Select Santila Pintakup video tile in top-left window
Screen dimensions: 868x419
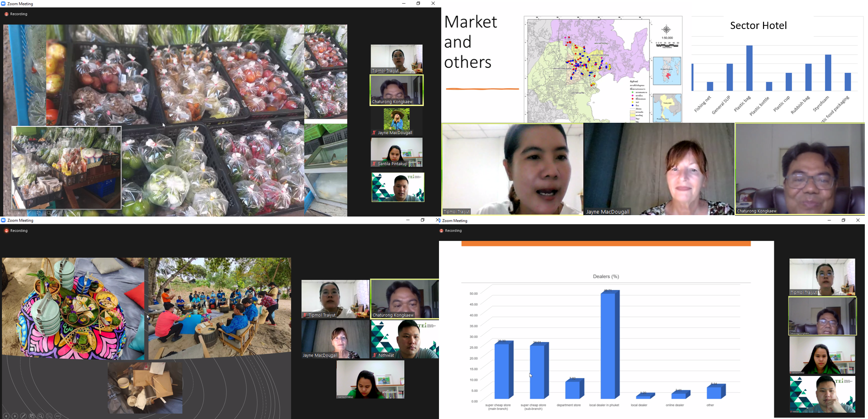396,152
